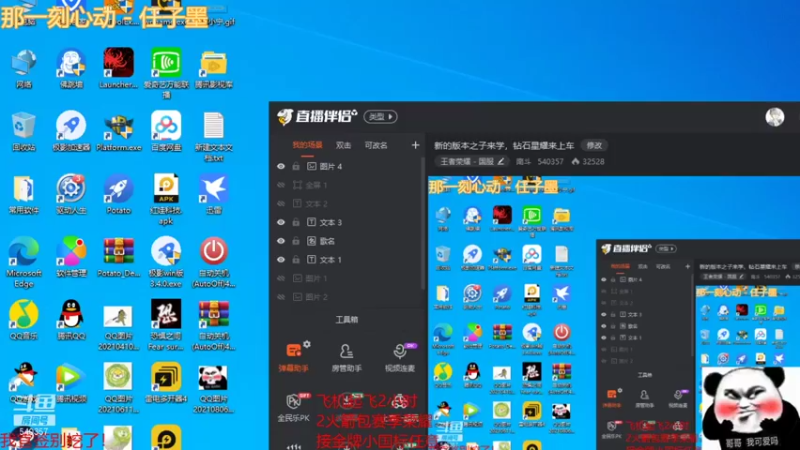Switch to the 双击 scene tab
800x450 pixels.
pos(343,145)
